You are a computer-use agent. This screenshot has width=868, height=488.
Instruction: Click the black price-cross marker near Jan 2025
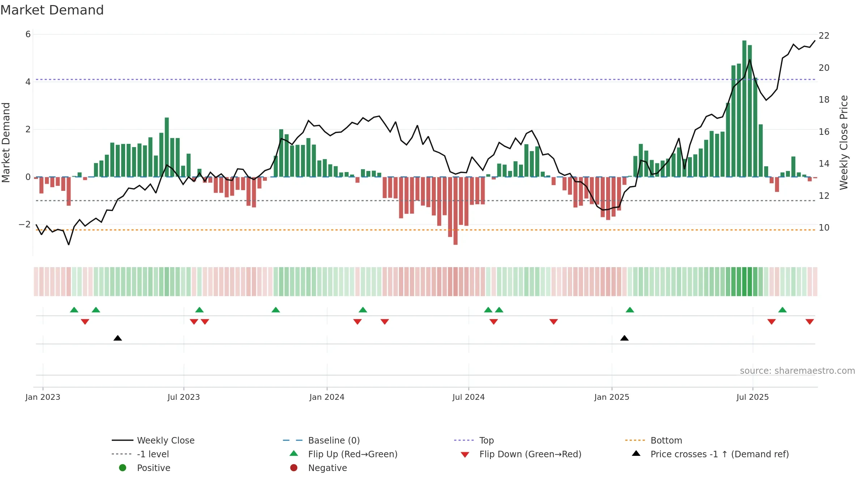624,338
